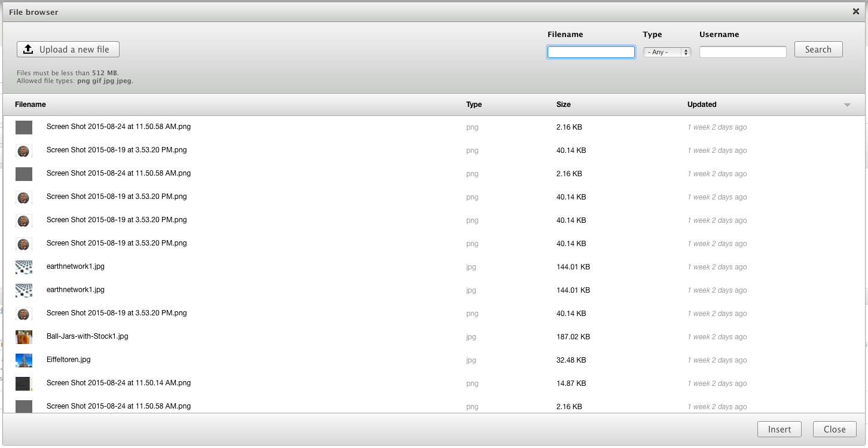
Task: Toggle the Updated sort direction arrow
Action: click(847, 105)
